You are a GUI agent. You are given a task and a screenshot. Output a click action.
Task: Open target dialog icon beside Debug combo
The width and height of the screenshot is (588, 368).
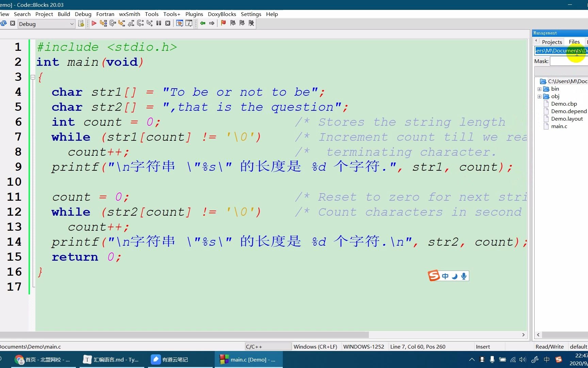[x=81, y=23]
